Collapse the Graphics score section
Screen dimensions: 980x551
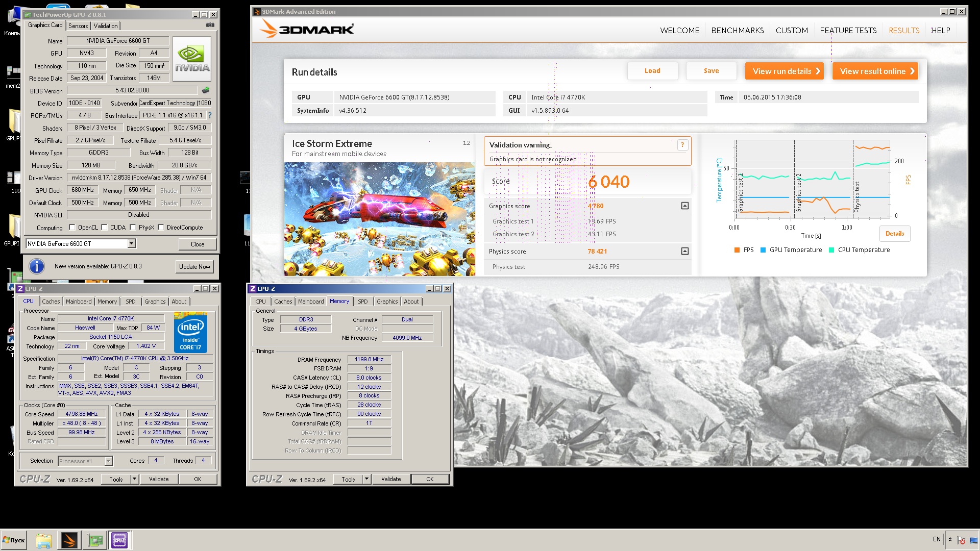click(685, 206)
